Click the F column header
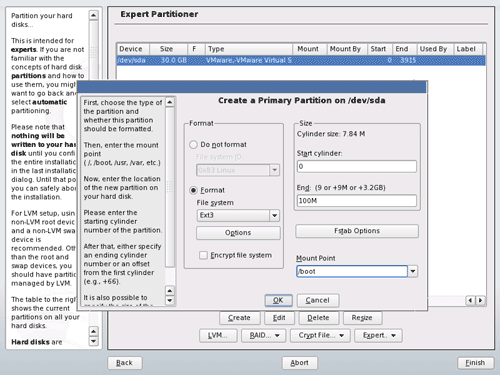This screenshot has width=500, height=375. tap(196, 49)
